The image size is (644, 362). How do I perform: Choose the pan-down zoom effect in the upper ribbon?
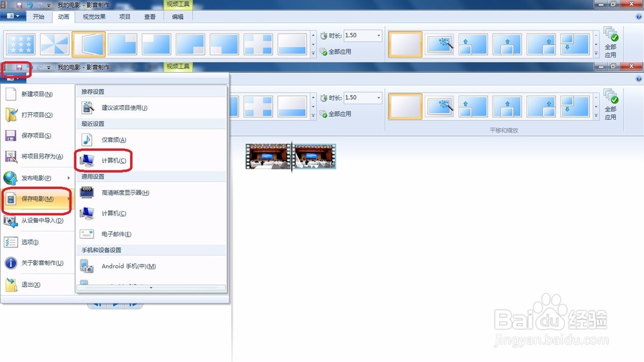click(x=575, y=44)
